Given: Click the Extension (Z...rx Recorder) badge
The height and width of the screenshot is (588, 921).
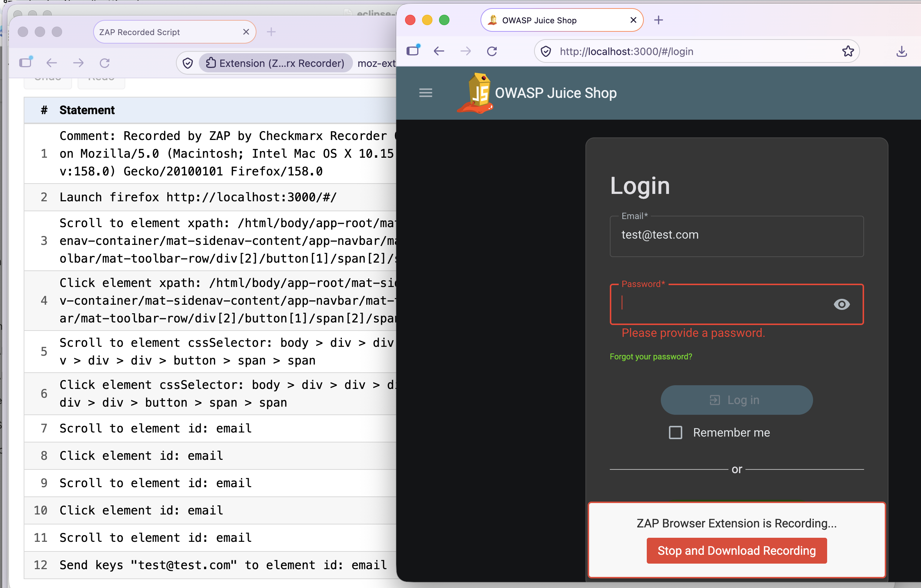Looking at the screenshot, I should (x=275, y=63).
